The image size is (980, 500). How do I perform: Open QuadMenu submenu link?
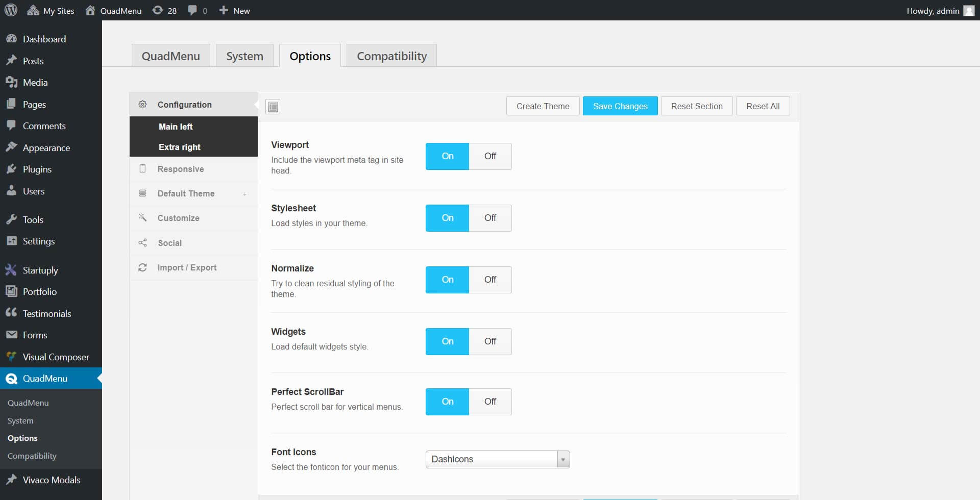point(28,403)
